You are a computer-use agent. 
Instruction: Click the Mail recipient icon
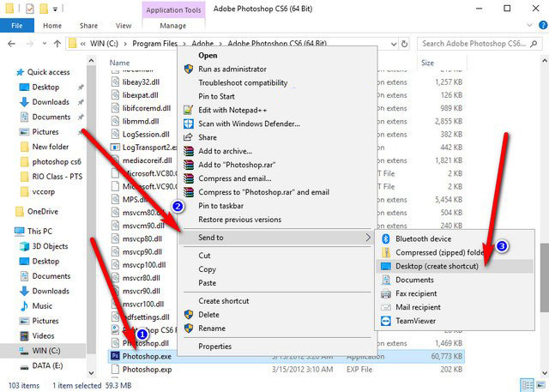pos(385,307)
